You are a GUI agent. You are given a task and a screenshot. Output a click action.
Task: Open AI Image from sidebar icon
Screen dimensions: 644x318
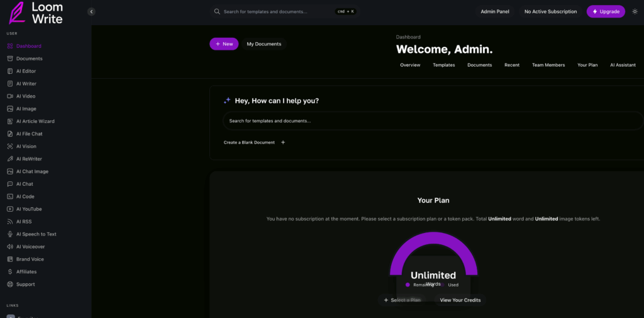coord(10,109)
